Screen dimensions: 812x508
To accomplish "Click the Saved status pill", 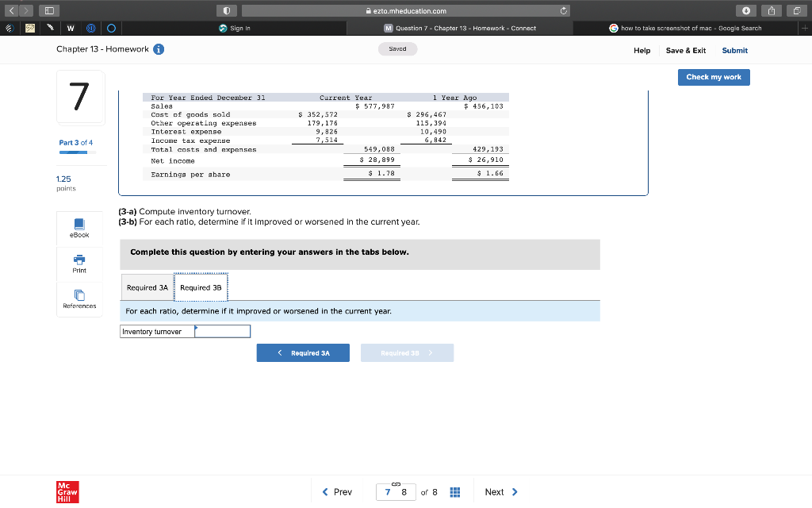I will coord(397,48).
